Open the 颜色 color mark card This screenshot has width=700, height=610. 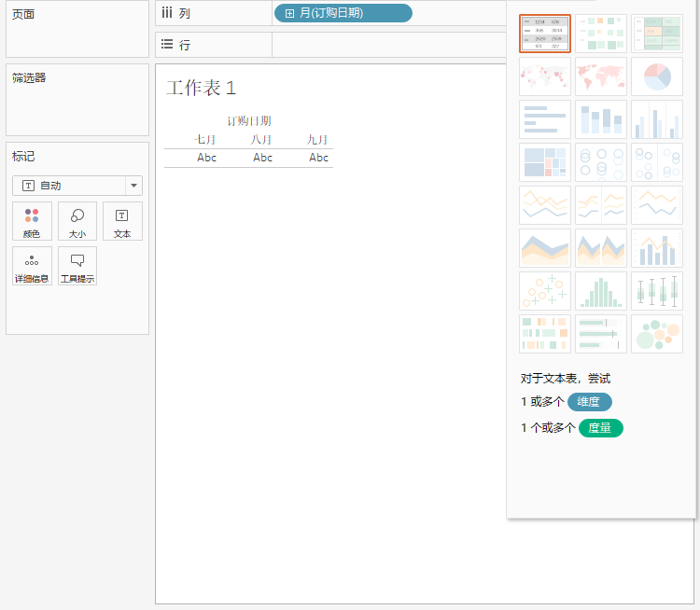click(32, 221)
